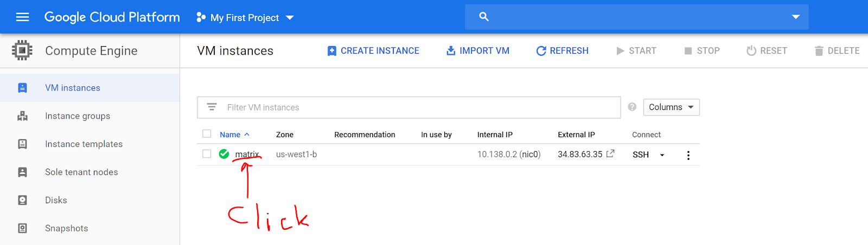This screenshot has height=245, width=868.
Task: Sort by the Name column header
Action: 230,134
